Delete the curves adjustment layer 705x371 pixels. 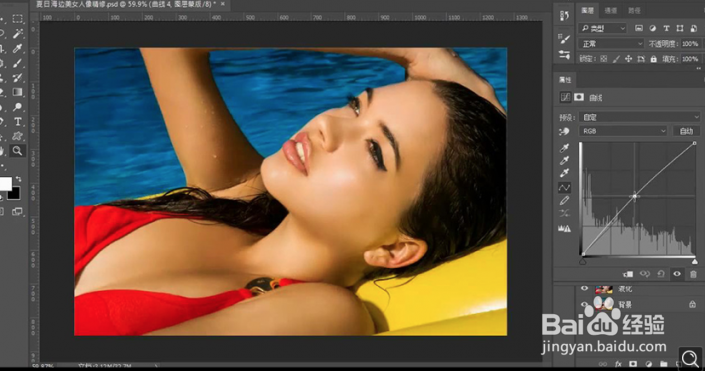pos(693,274)
